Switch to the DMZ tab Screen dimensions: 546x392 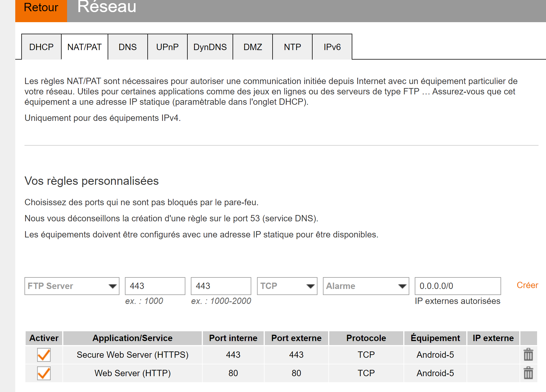[253, 47]
